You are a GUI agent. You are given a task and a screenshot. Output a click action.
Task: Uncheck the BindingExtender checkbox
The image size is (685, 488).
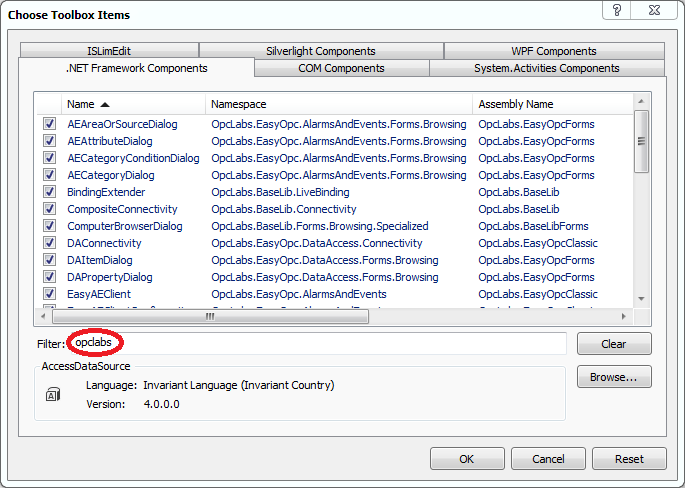49,192
